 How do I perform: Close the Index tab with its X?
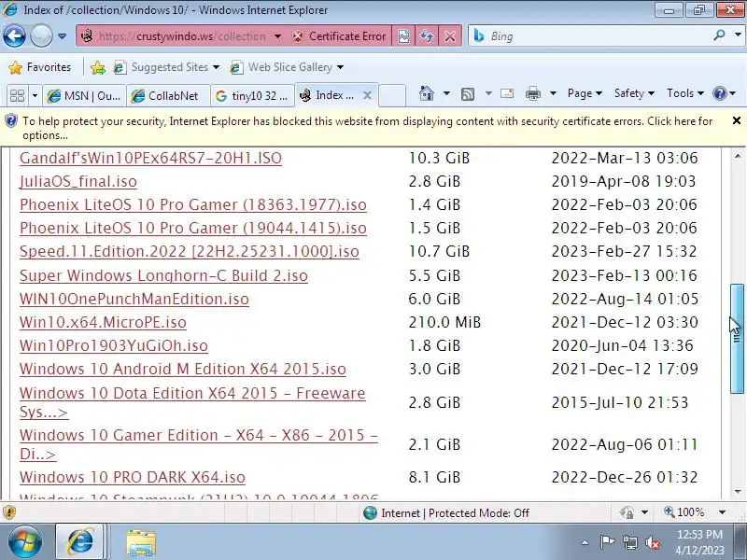[367, 95]
